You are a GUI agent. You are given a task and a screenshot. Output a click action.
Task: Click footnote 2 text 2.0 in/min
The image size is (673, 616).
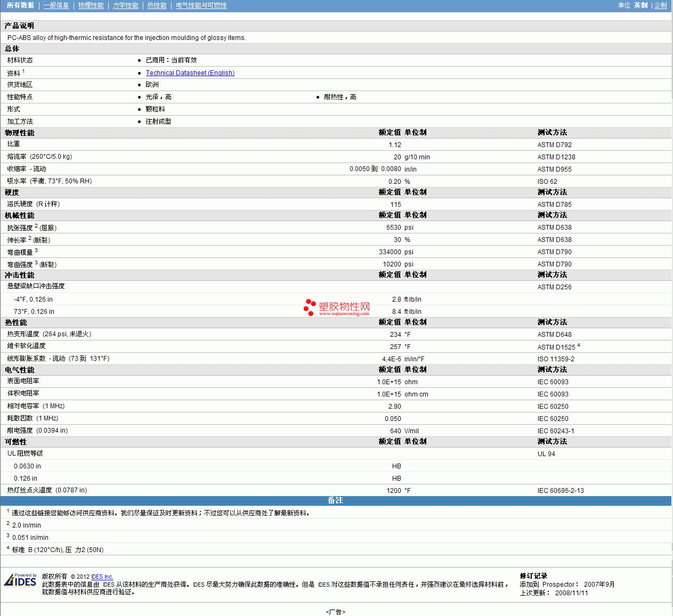(27, 525)
